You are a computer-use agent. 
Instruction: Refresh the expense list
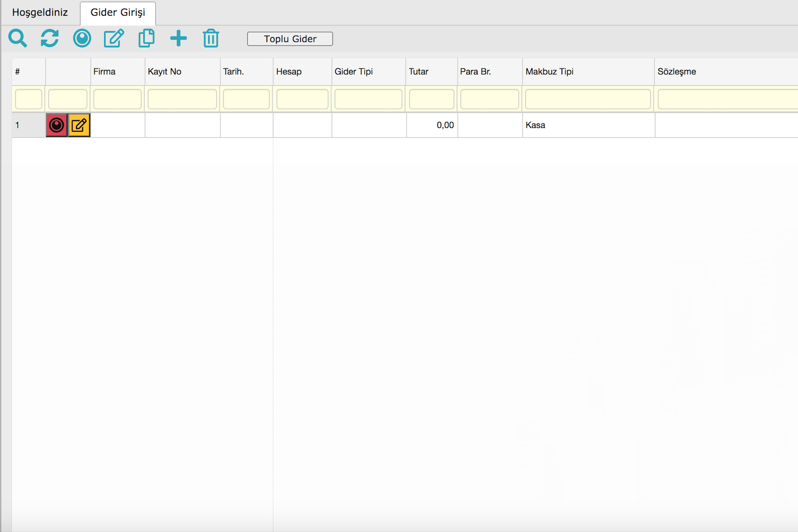(49, 38)
